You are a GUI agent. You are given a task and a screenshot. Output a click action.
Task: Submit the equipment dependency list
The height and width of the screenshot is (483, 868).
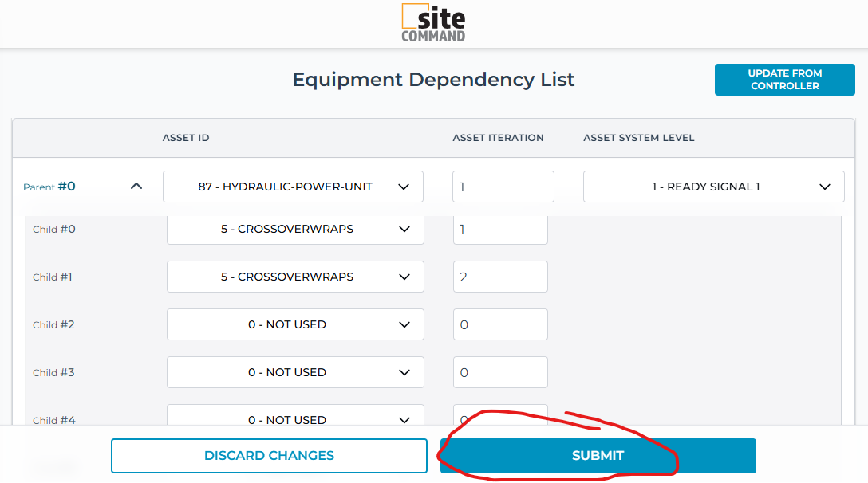[x=598, y=456]
